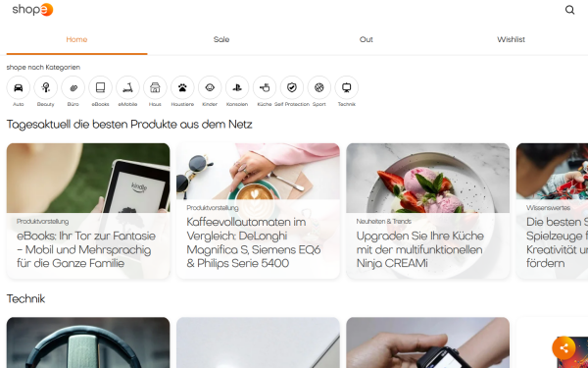The width and height of the screenshot is (588, 368).
Task: Select the Self Protection shield icon
Action: point(292,87)
